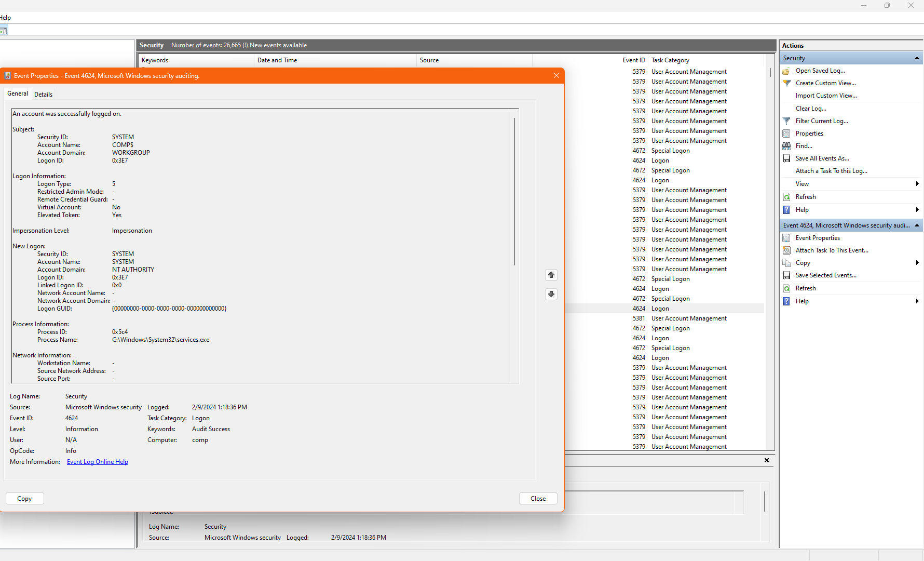Screen dimensions: 924x561
Task: Click the Filter Current Log funnel icon
Action: (786, 121)
